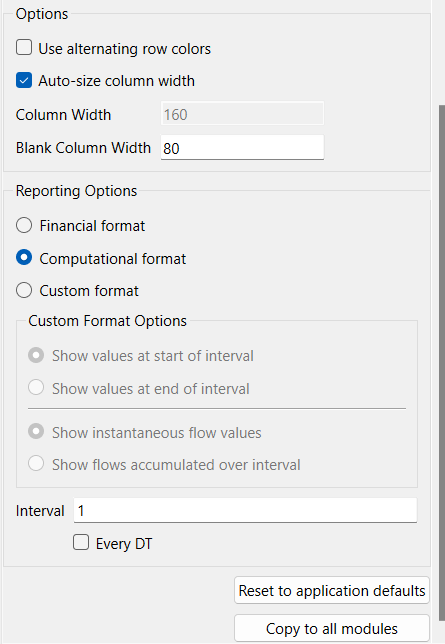Click the Blank Column Width input field

click(242, 147)
